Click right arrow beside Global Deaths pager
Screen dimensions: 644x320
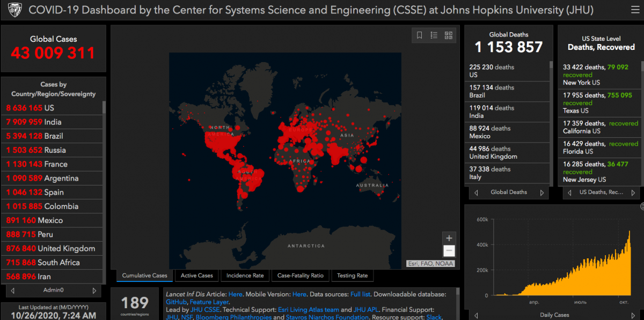point(541,192)
